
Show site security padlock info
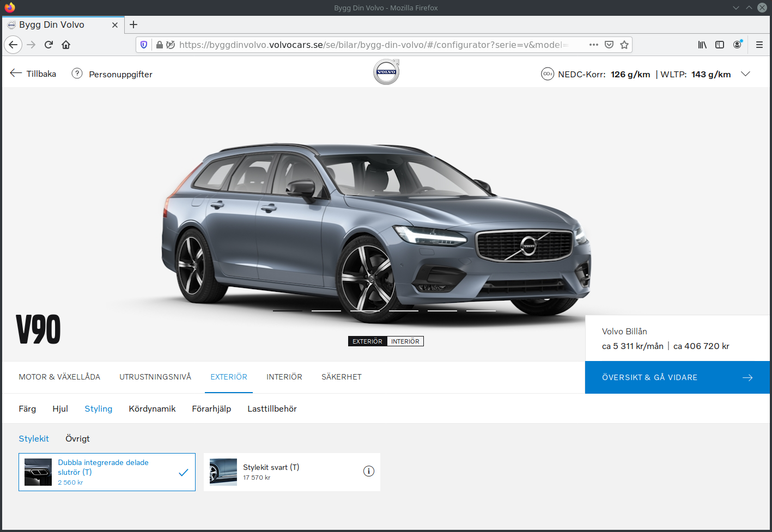(x=159, y=45)
